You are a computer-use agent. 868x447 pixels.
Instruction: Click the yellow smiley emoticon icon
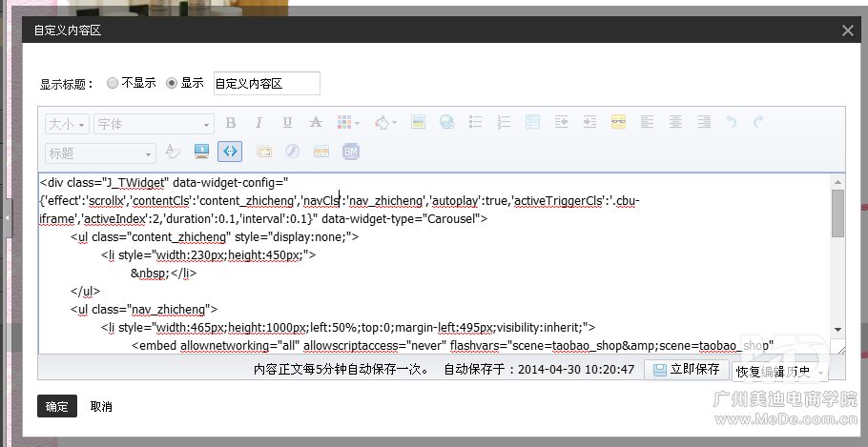tap(618, 123)
